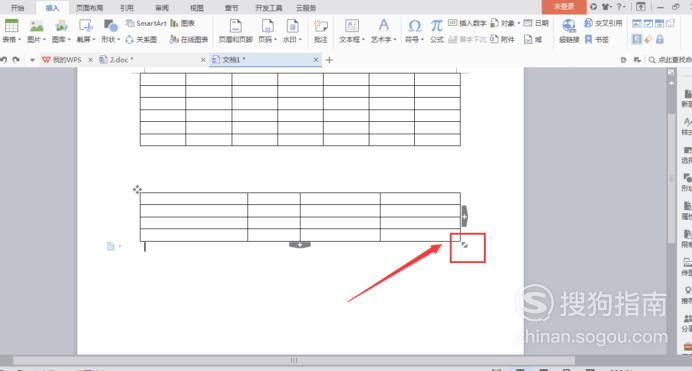Open the help question mark menu
The height and width of the screenshot is (371, 692).
pyautogui.click(x=621, y=7)
